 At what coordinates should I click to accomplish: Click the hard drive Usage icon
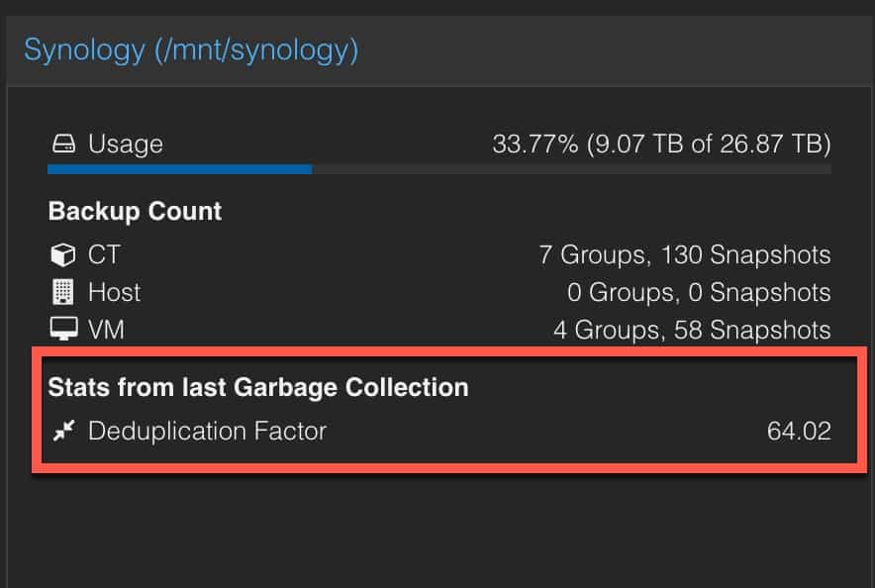click(63, 144)
